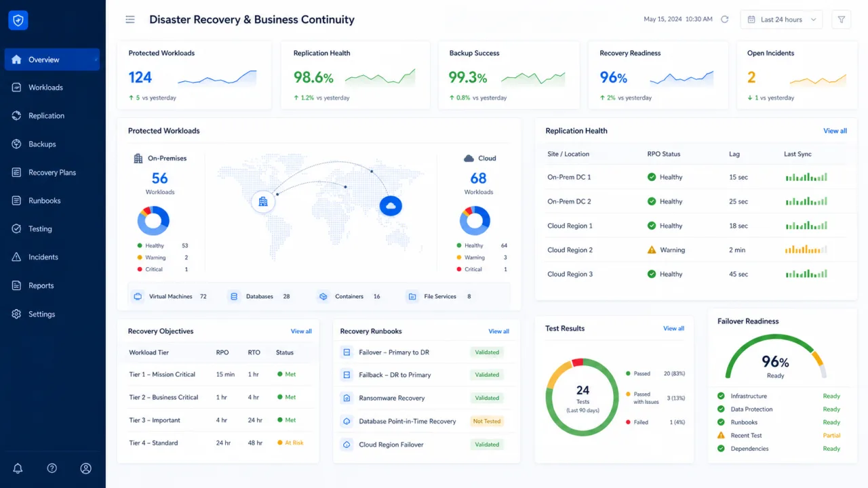This screenshot has width=868, height=488.
Task: Click the Failover Readiness 96% gauge
Action: (776, 357)
